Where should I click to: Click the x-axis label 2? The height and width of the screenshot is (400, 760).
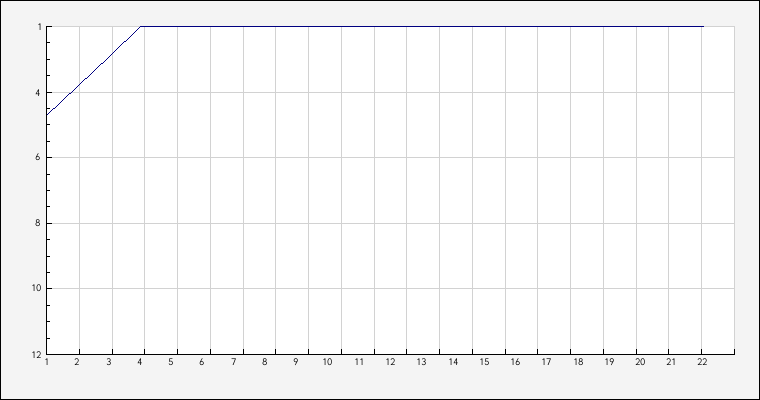[77, 362]
